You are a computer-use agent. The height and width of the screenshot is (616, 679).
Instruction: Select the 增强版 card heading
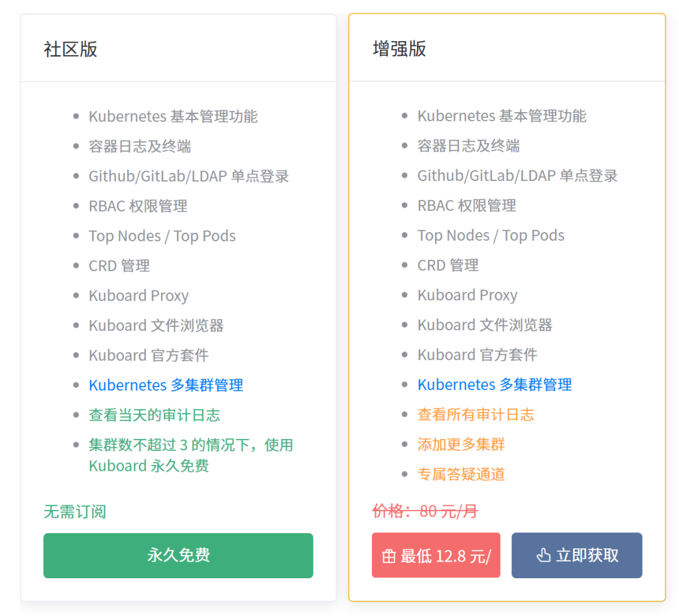click(400, 48)
